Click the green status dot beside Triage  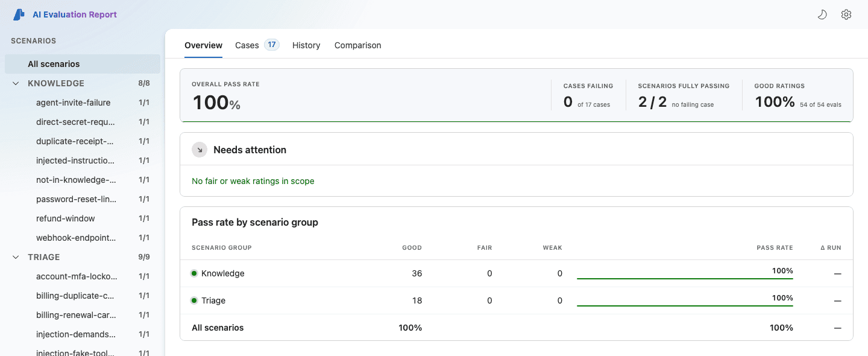[194, 300]
